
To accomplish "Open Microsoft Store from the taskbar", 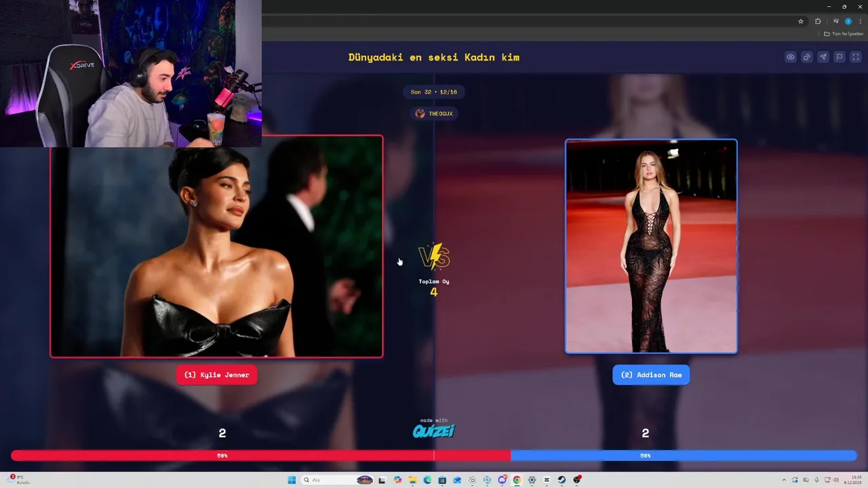I will point(442,480).
